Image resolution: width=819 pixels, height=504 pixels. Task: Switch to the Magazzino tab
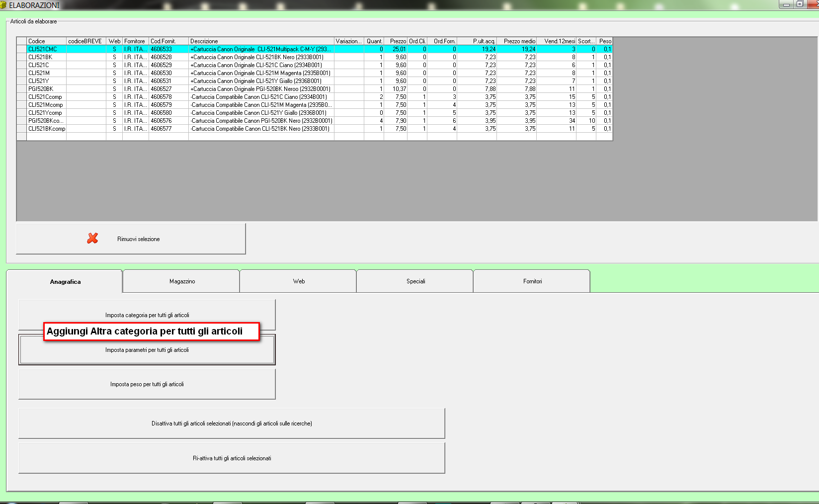pos(182,281)
